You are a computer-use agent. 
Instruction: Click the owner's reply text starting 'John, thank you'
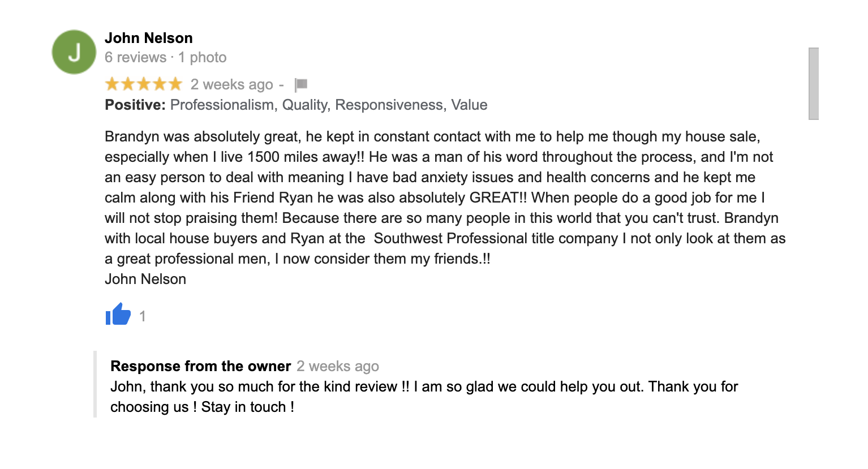click(424, 397)
